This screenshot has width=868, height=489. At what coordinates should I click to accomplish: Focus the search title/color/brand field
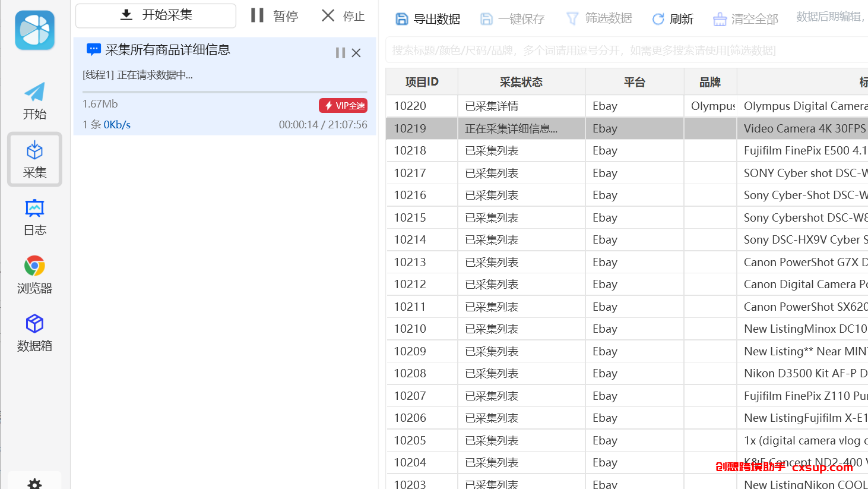click(x=626, y=51)
